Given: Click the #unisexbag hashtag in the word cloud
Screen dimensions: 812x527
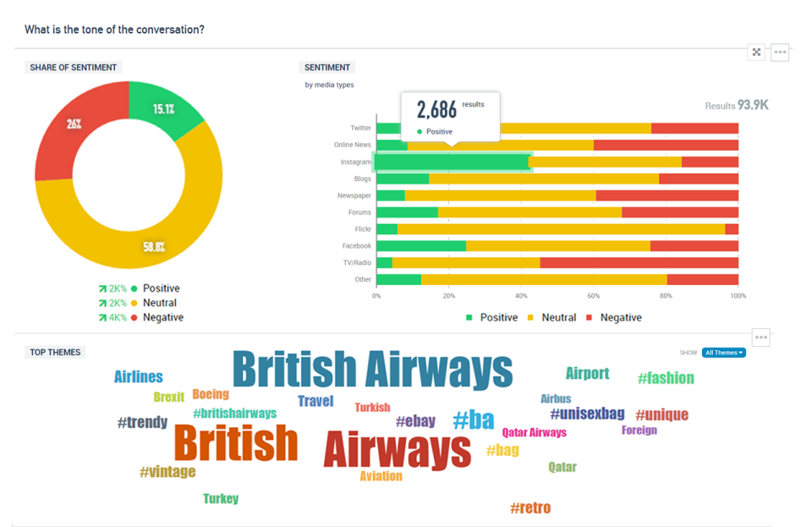Looking at the screenshot, I should 586,414.
